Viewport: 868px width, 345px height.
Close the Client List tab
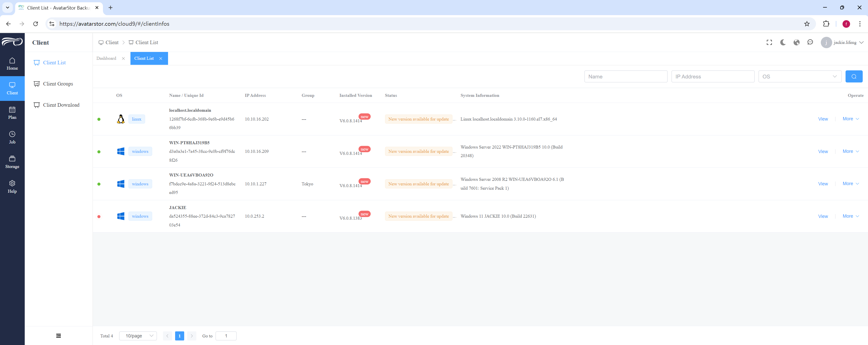[x=161, y=58]
